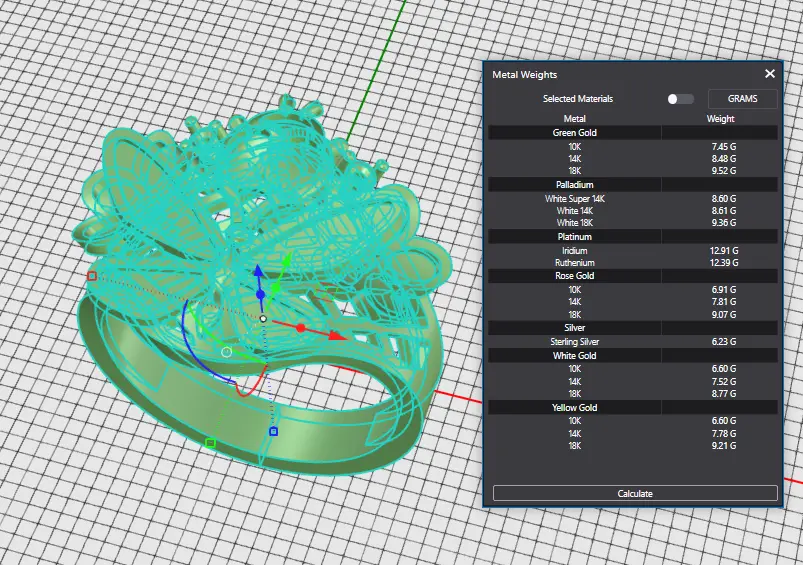Click the gumball menu circle handle
The height and width of the screenshot is (565, 803).
pyautogui.click(x=226, y=352)
